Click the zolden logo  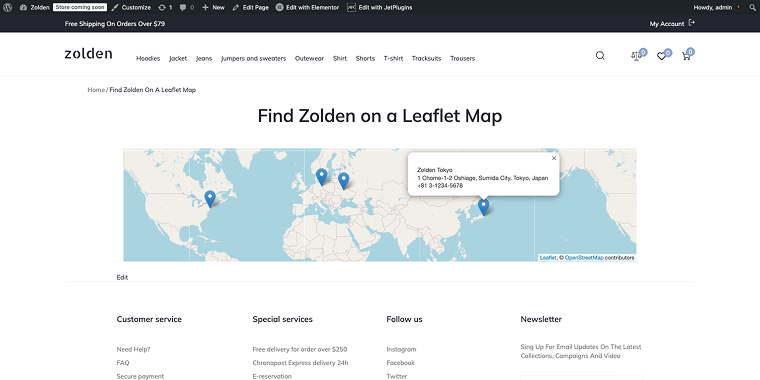88,53
